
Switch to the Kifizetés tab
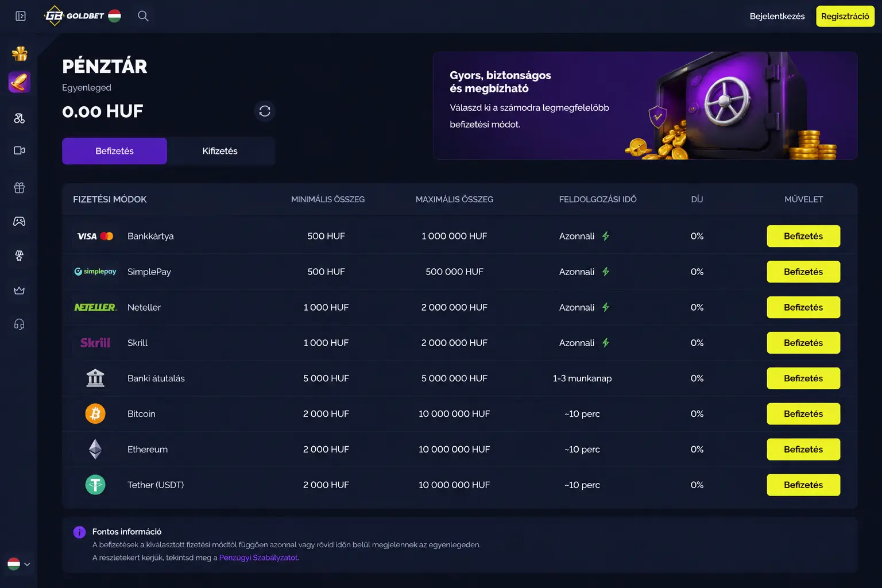[x=220, y=151]
